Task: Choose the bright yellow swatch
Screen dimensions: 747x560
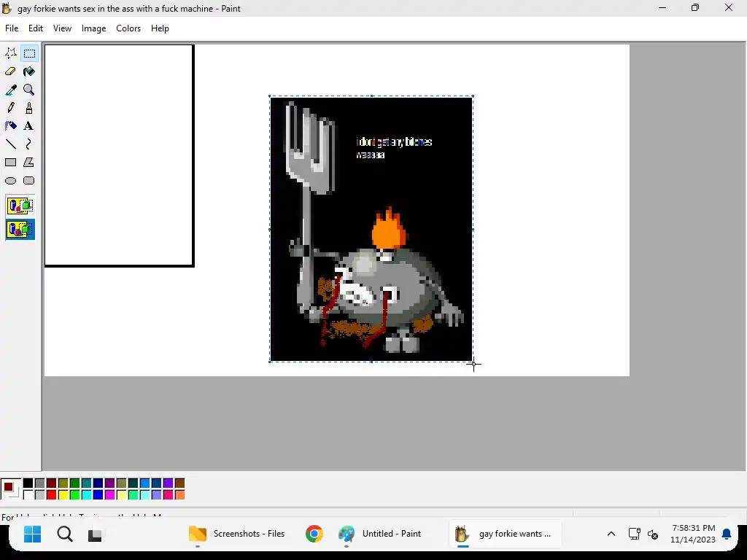Action: point(63,495)
